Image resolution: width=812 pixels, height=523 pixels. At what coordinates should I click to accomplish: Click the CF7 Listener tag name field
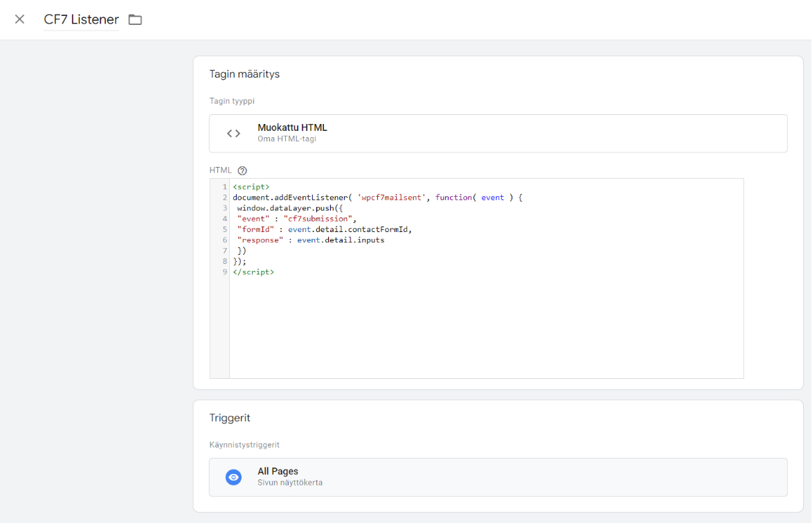(x=81, y=19)
